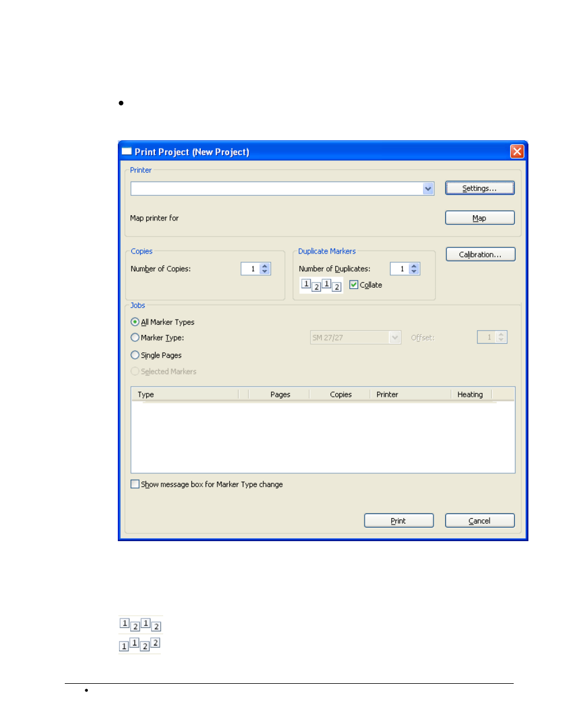
Task: Click the Print button
Action: point(398,521)
